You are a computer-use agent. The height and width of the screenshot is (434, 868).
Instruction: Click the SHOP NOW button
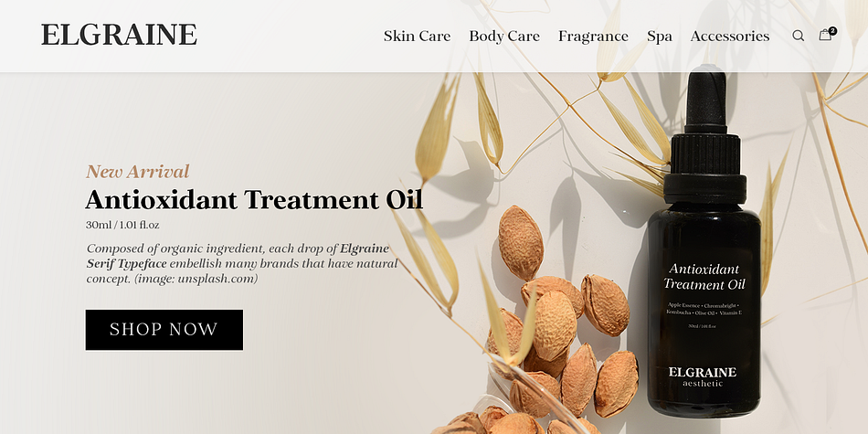164,329
